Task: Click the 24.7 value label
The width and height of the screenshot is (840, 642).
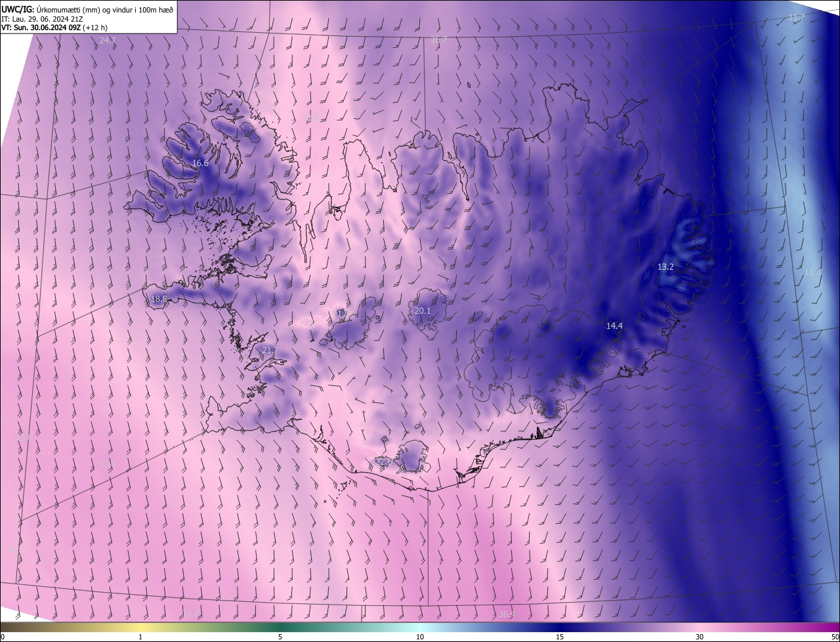Action: pyautogui.click(x=108, y=41)
